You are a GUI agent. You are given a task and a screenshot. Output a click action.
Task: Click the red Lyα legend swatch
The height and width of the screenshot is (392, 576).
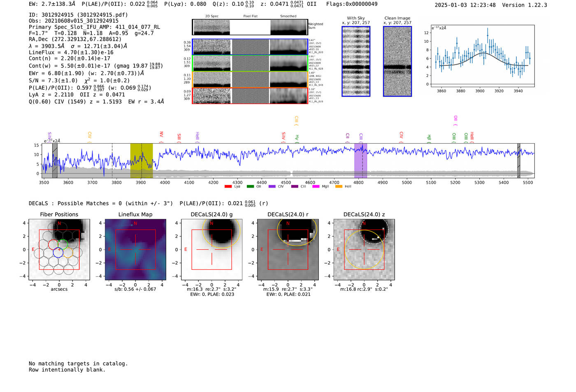[x=228, y=187]
